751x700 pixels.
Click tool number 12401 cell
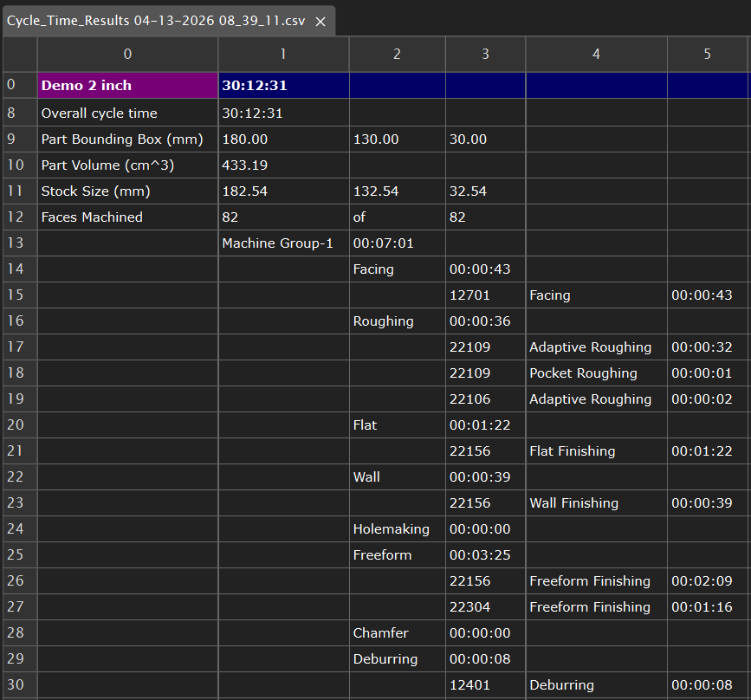coord(485,684)
